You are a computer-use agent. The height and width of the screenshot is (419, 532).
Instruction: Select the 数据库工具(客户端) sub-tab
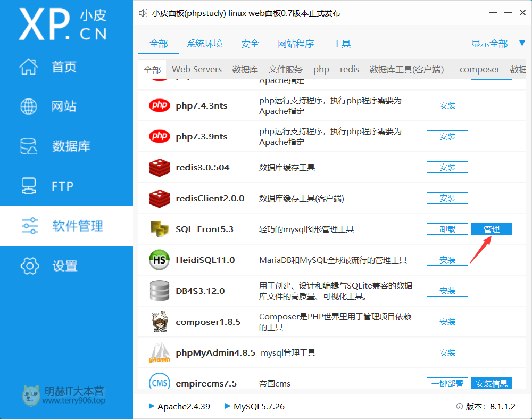point(406,70)
